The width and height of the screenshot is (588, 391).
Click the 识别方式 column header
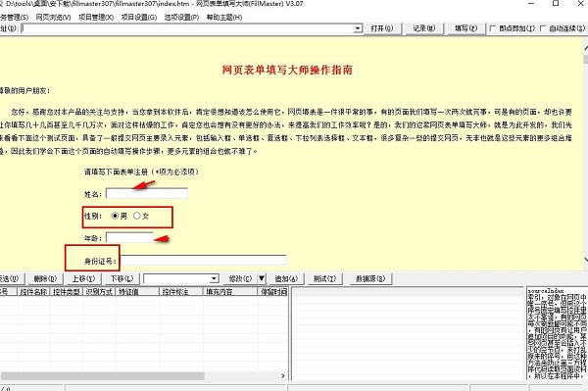99,292
